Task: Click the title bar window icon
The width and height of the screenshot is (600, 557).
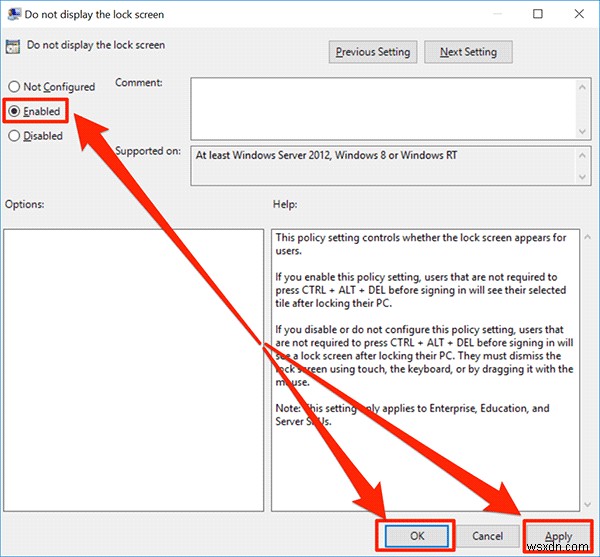Action: (14, 14)
